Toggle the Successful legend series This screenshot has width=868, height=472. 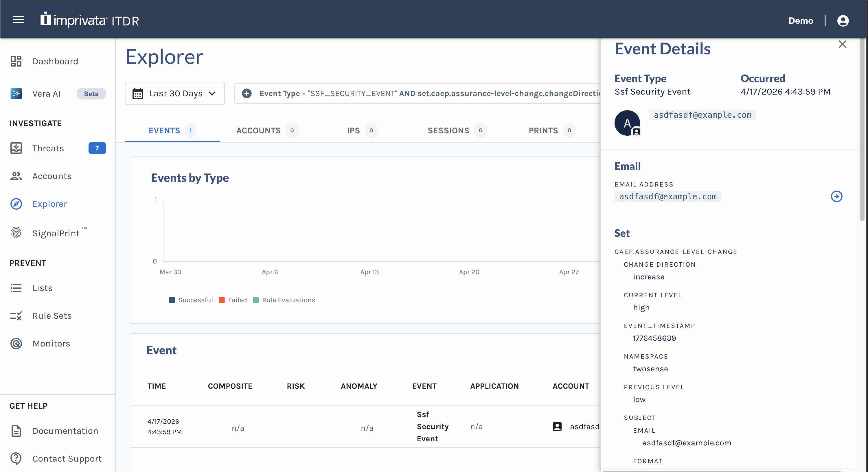pos(191,300)
